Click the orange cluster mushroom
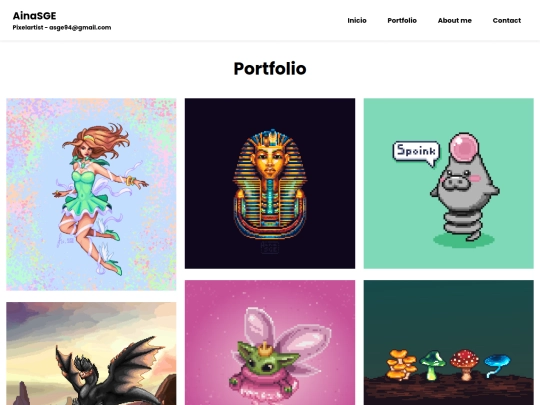The image size is (540, 405). tap(401, 365)
